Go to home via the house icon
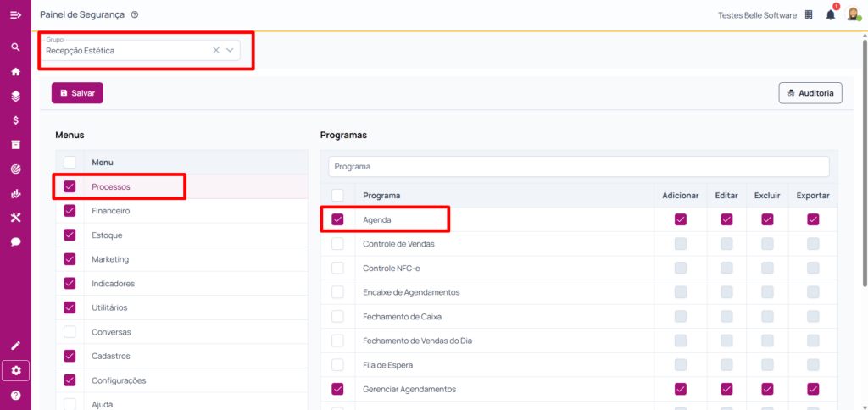 [15, 72]
